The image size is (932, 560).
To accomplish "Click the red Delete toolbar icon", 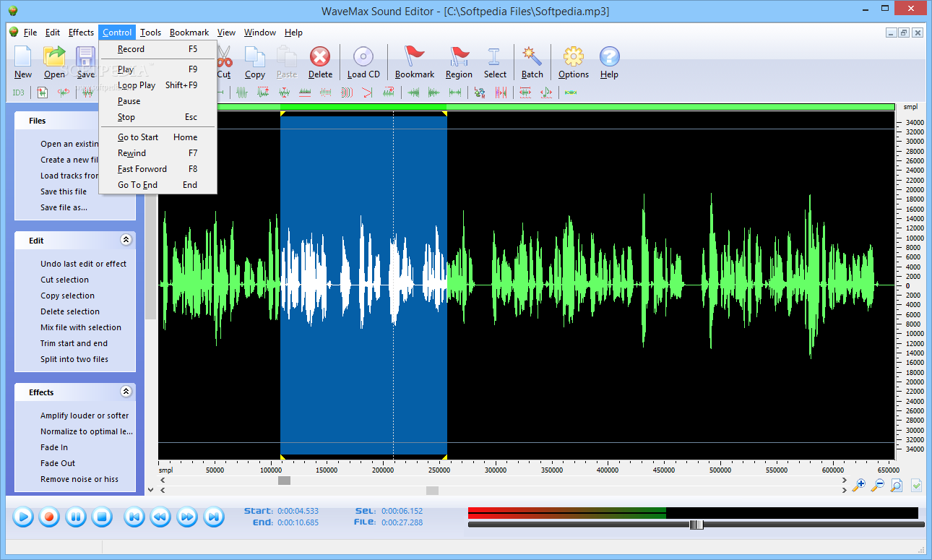I will [320, 62].
